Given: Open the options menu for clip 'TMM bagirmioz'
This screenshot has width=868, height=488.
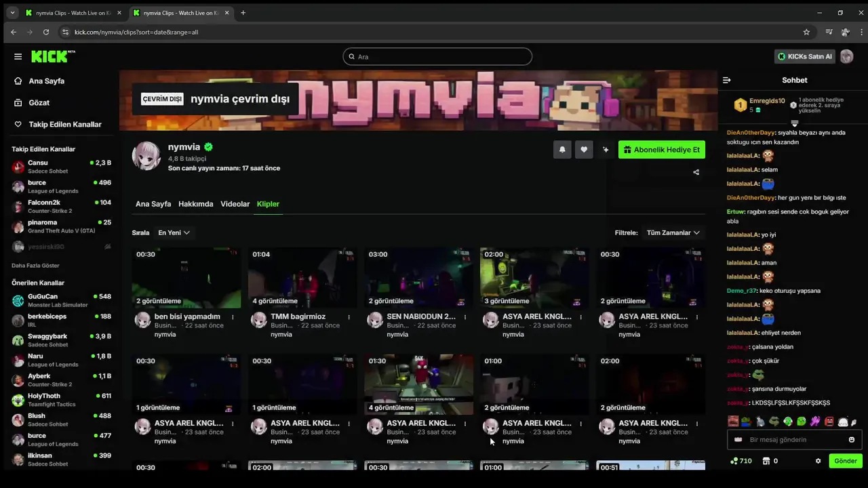Looking at the screenshot, I should click(349, 317).
